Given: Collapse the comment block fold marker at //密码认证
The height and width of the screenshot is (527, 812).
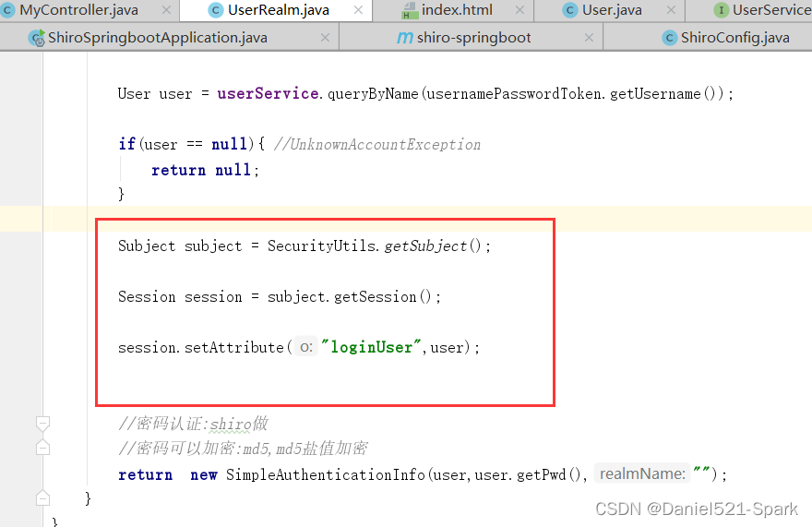Looking at the screenshot, I should coord(43,424).
